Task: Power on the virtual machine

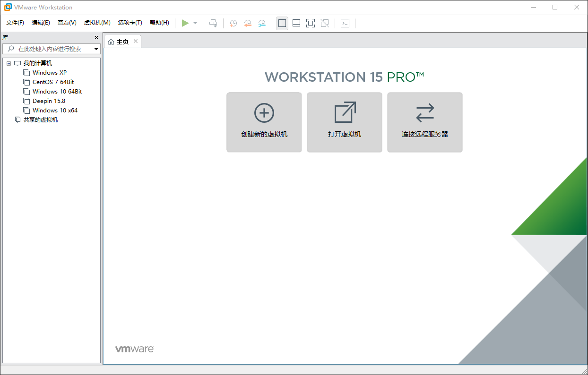Action: (x=185, y=23)
